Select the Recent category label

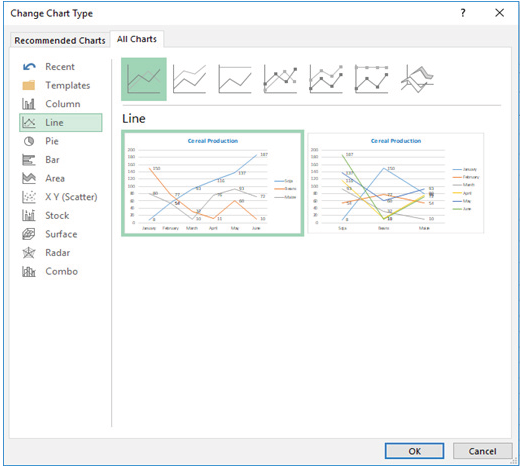(x=60, y=67)
